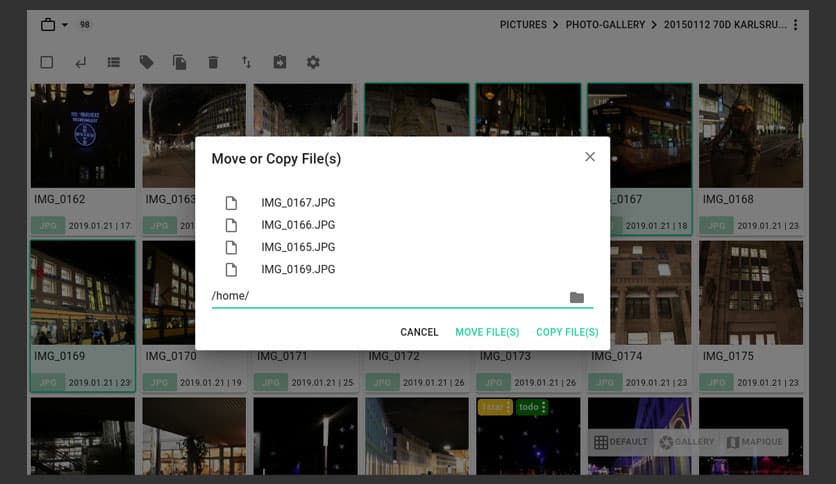
Task: Click the Move File(s) button
Action: (487, 332)
